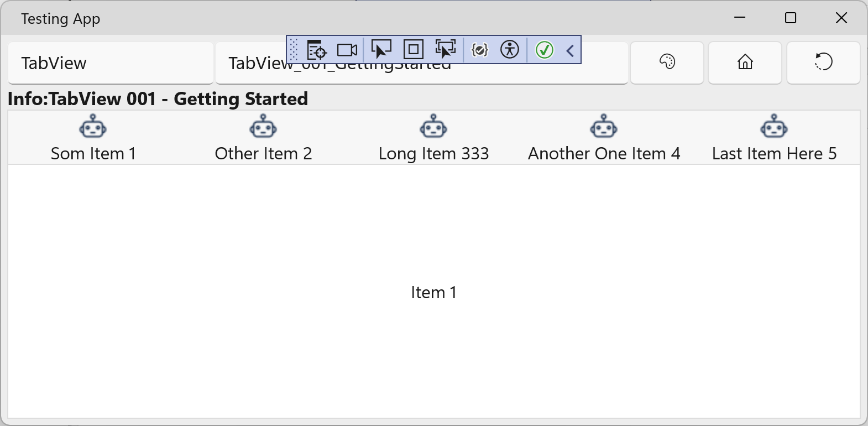Select the element picker cursor tool
This screenshot has height=426, width=868.
[380, 50]
